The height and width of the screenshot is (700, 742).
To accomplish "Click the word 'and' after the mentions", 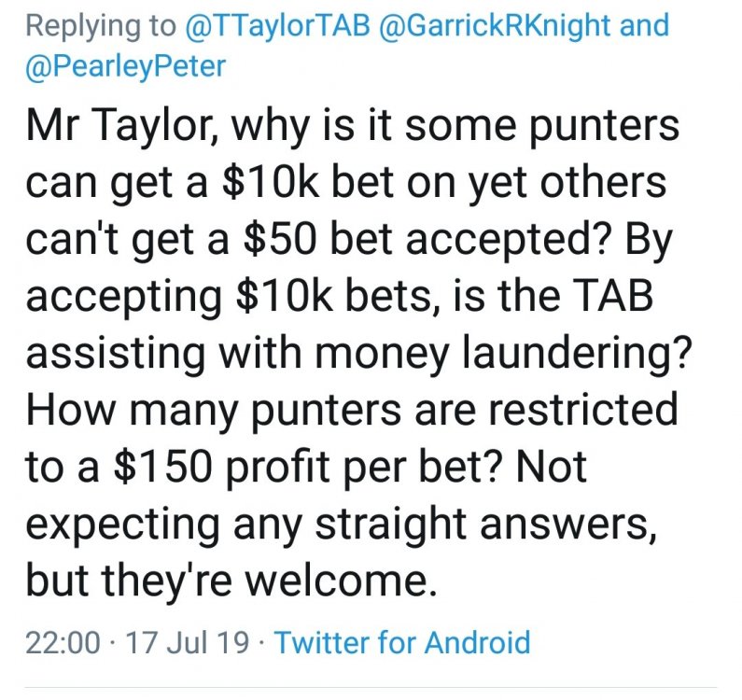I will pyautogui.click(x=645, y=25).
